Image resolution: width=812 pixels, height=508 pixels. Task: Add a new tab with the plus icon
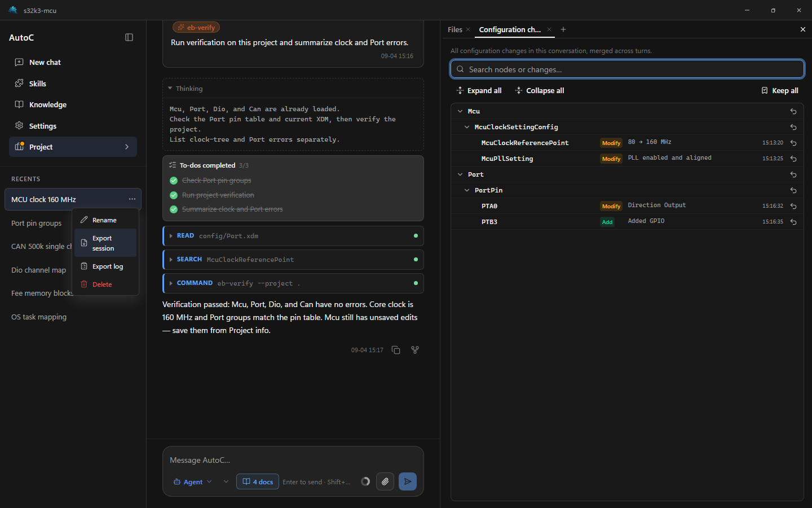(563, 29)
